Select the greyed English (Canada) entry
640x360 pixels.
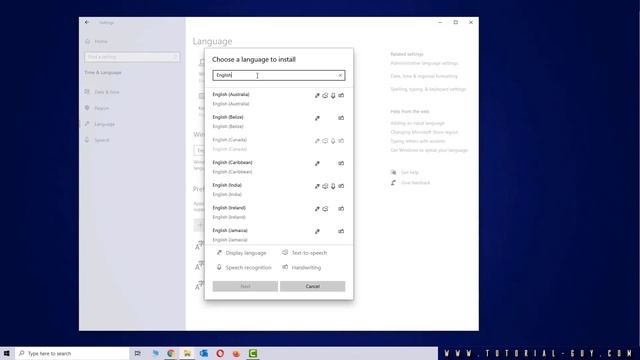click(x=279, y=144)
